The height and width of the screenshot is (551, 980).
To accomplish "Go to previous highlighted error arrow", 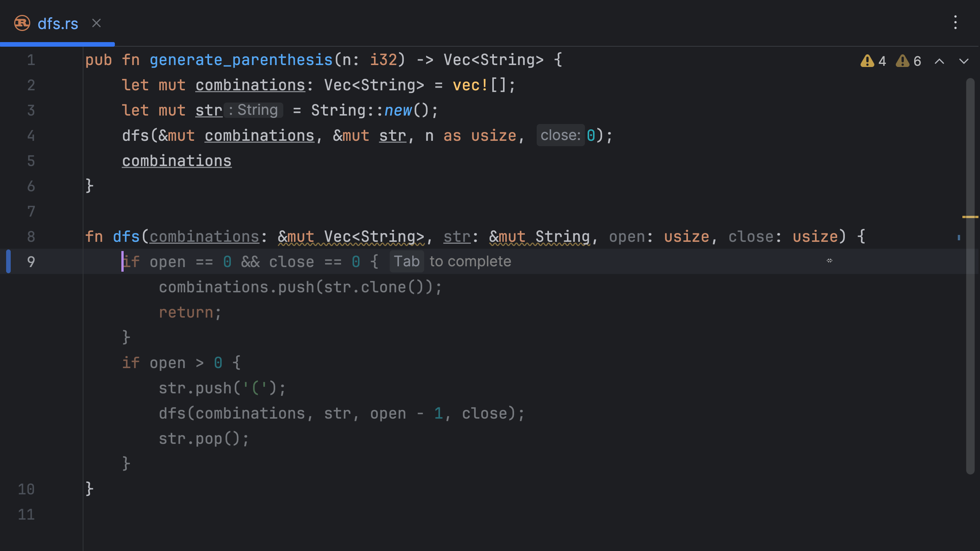I will click(939, 61).
